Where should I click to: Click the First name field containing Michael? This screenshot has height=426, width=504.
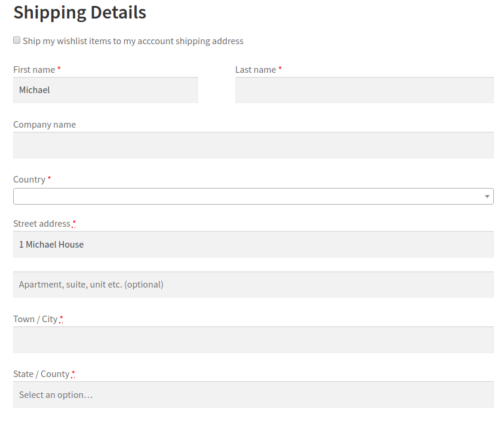[x=106, y=90]
